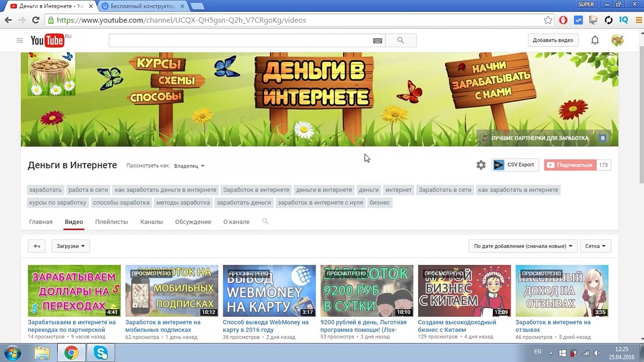Click the magnifier search button
The height and width of the screenshot is (362, 644).
click(400, 40)
